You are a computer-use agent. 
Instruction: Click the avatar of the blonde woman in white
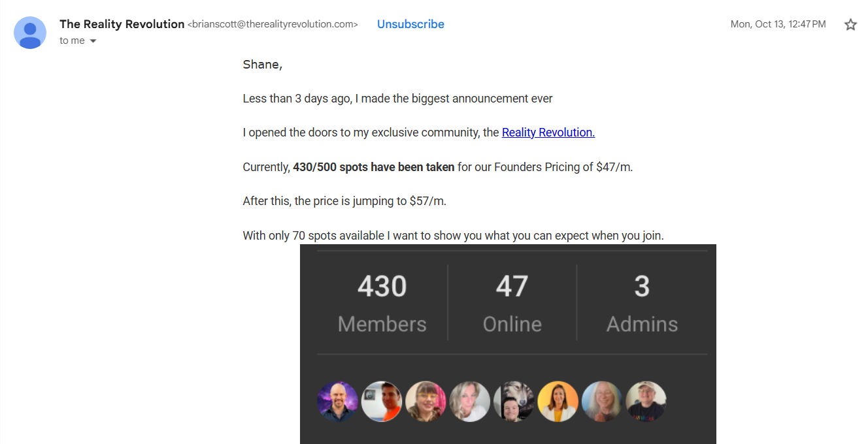(469, 402)
